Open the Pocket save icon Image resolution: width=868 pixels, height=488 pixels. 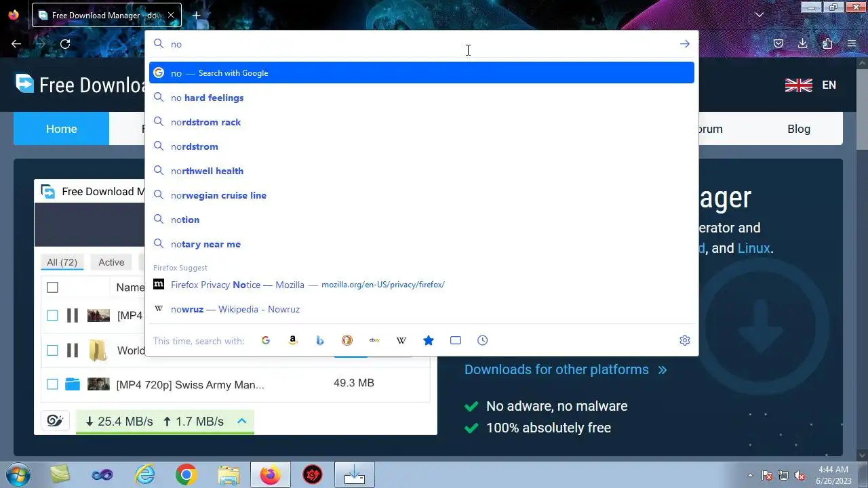(778, 44)
